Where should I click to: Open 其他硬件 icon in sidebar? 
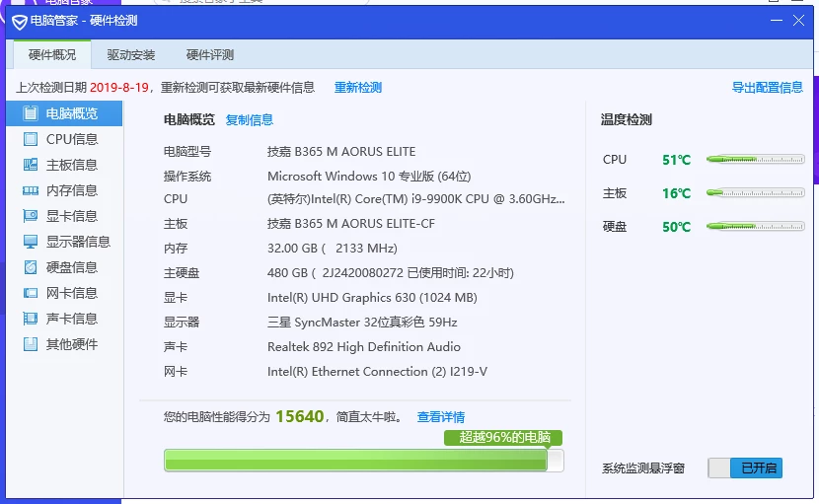tap(31, 344)
